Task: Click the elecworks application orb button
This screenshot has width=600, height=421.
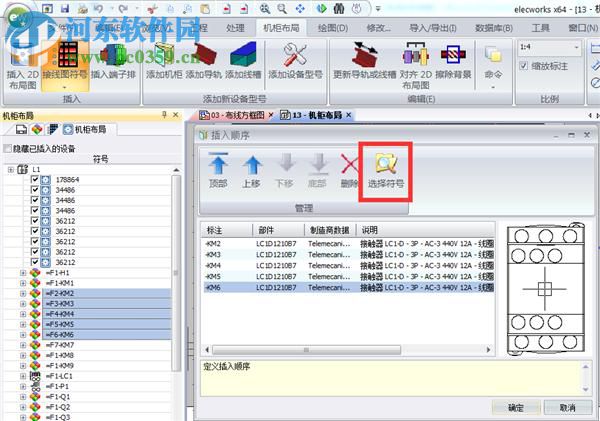Action: click(x=18, y=15)
